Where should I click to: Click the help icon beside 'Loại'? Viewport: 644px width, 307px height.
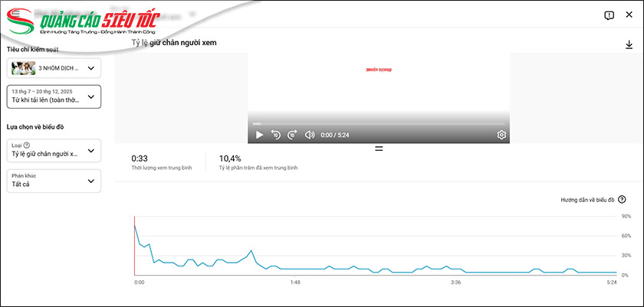[x=28, y=145]
